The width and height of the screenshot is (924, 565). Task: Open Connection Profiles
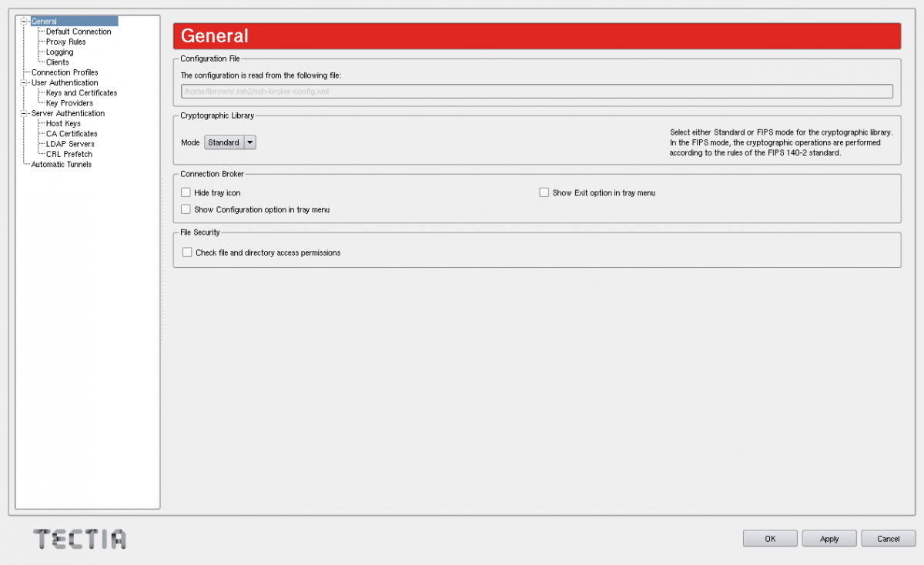[65, 72]
